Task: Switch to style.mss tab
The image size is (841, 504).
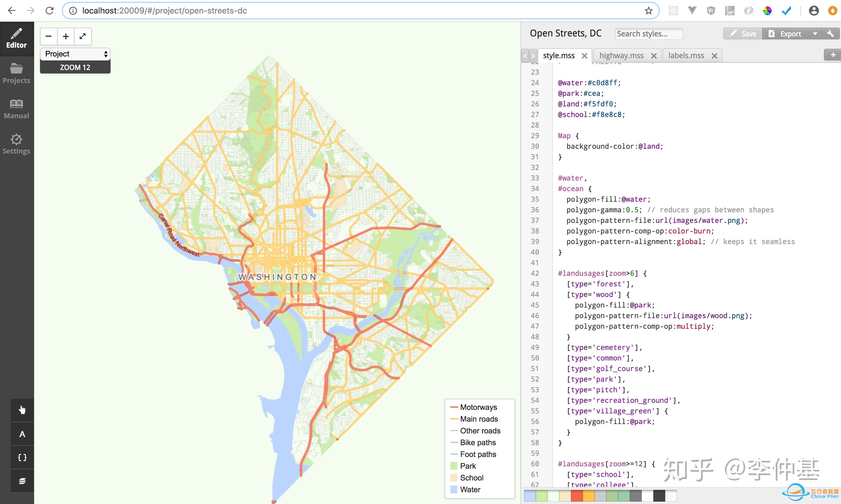Action: [x=559, y=56]
